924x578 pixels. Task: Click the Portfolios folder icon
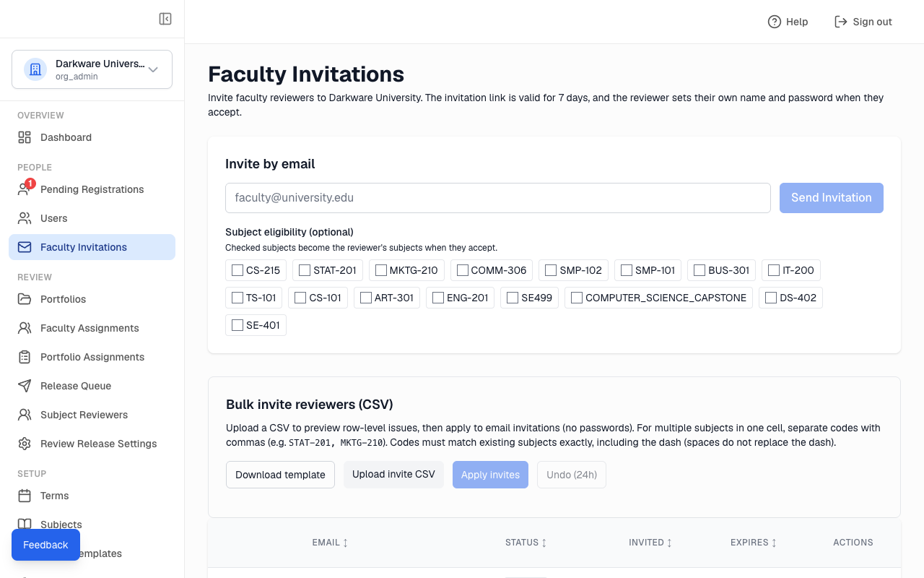(x=25, y=299)
